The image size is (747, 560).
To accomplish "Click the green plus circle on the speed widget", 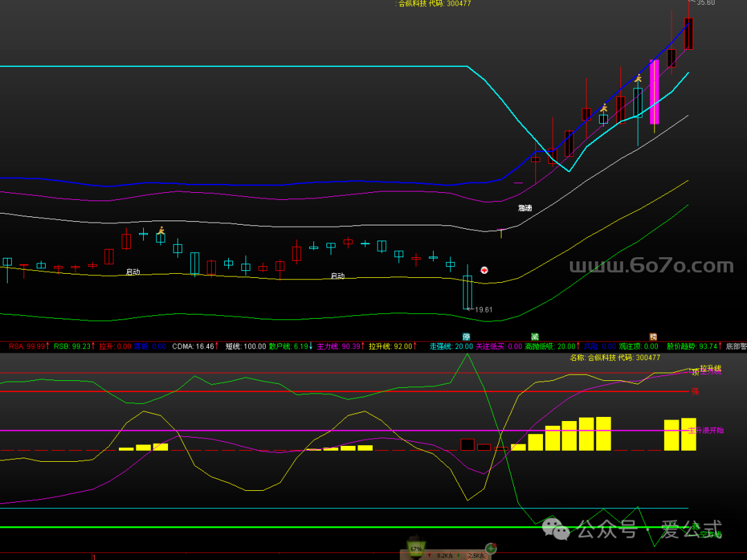I will tap(491, 549).
